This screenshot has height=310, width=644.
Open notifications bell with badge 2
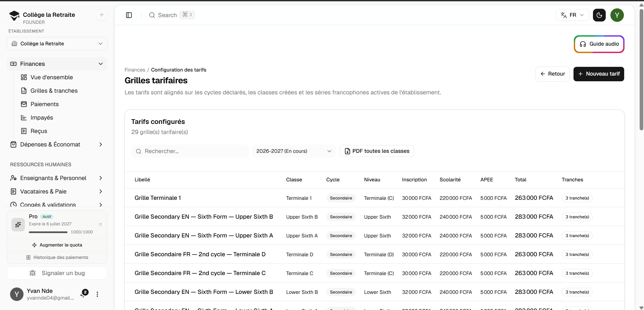coord(84,294)
